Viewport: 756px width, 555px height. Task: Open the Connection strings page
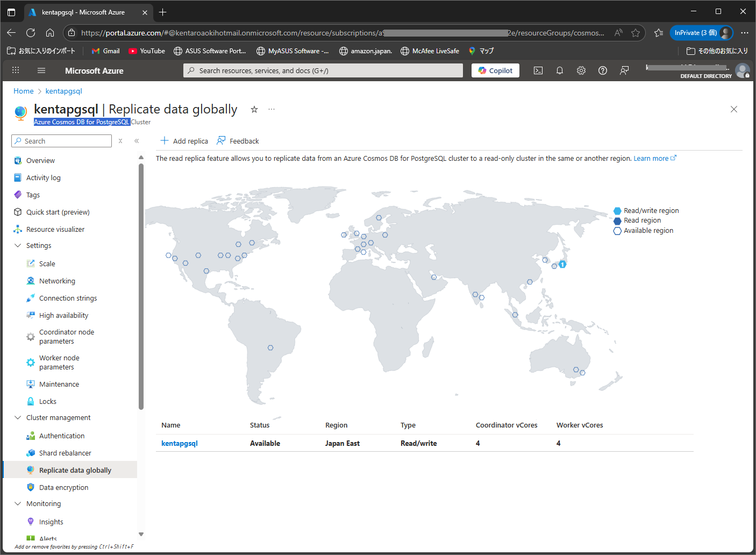click(68, 297)
